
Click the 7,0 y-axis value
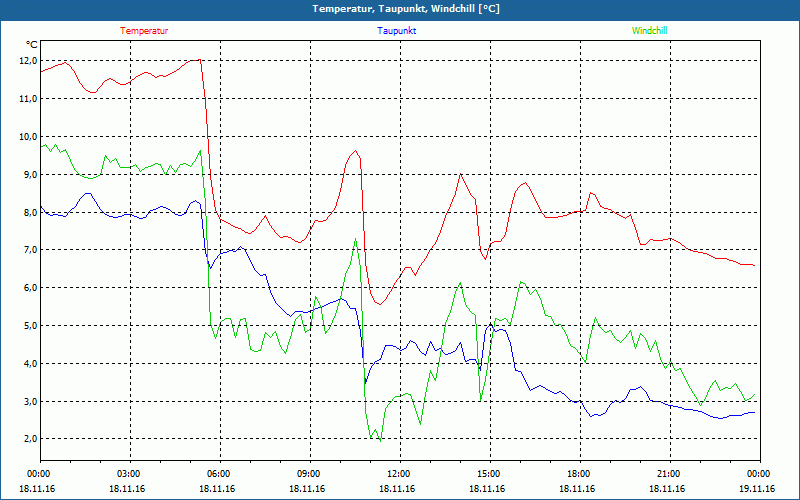pyautogui.click(x=29, y=250)
